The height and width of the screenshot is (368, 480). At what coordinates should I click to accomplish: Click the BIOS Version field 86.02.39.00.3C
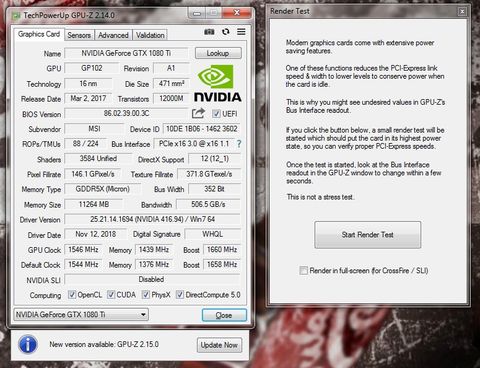click(x=126, y=113)
